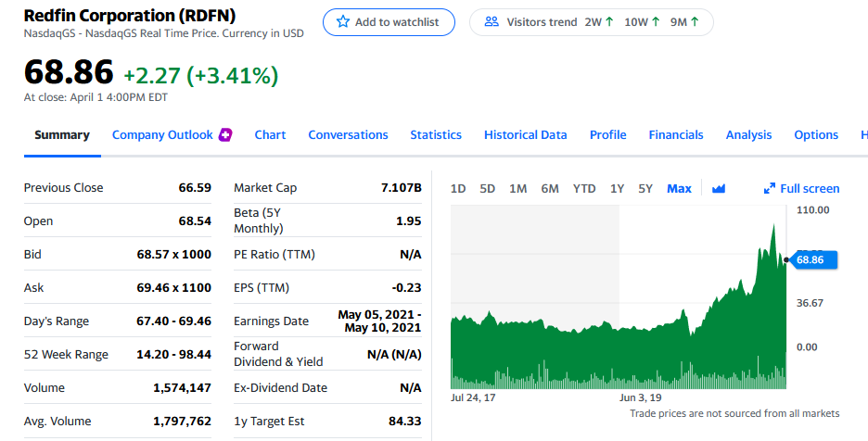
Task: Open the Statistics tab
Action: click(436, 135)
